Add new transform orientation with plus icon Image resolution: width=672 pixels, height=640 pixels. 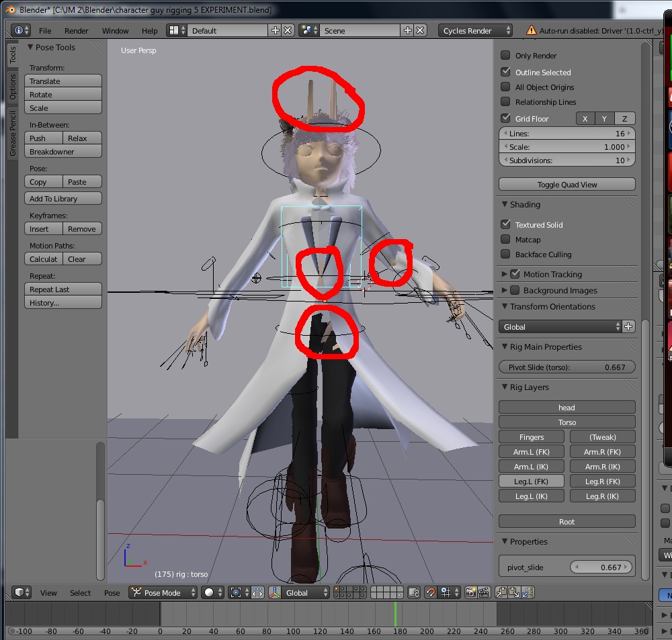click(629, 326)
